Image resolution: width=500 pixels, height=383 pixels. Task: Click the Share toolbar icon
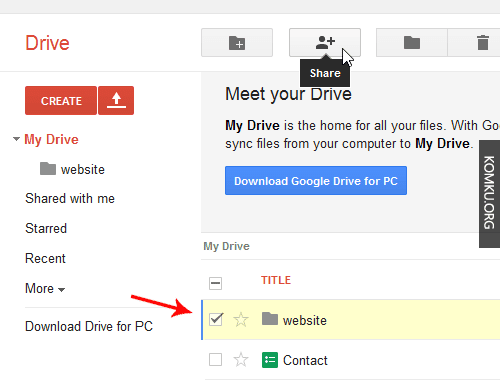point(325,43)
